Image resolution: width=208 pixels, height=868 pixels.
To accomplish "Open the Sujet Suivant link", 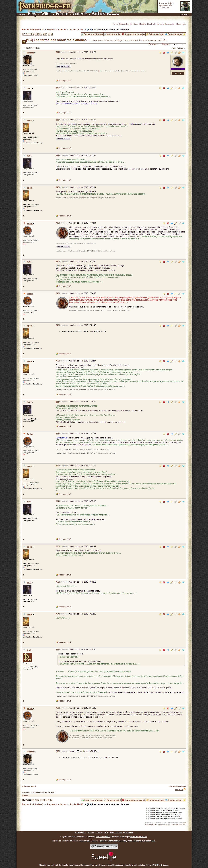I will click(178, 48).
